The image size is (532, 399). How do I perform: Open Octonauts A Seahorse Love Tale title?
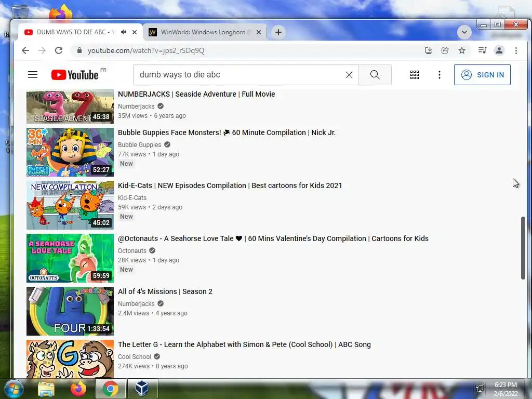pyautogui.click(x=273, y=238)
